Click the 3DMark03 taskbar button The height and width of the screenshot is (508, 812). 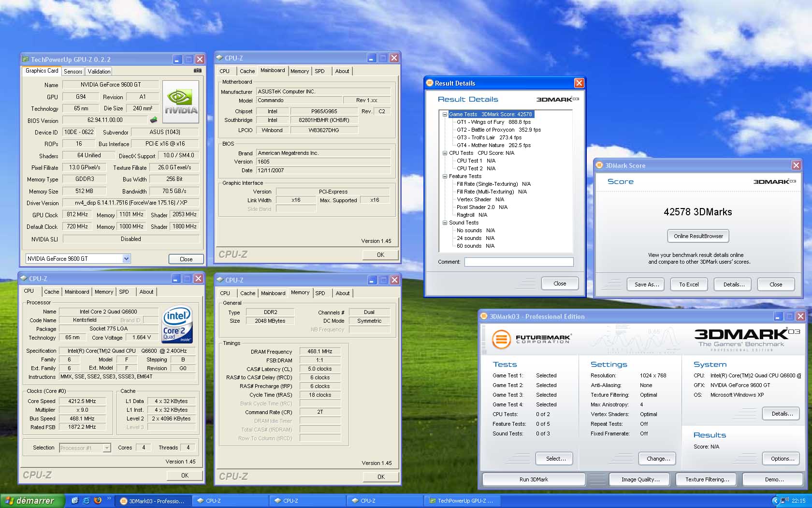(x=152, y=501)
